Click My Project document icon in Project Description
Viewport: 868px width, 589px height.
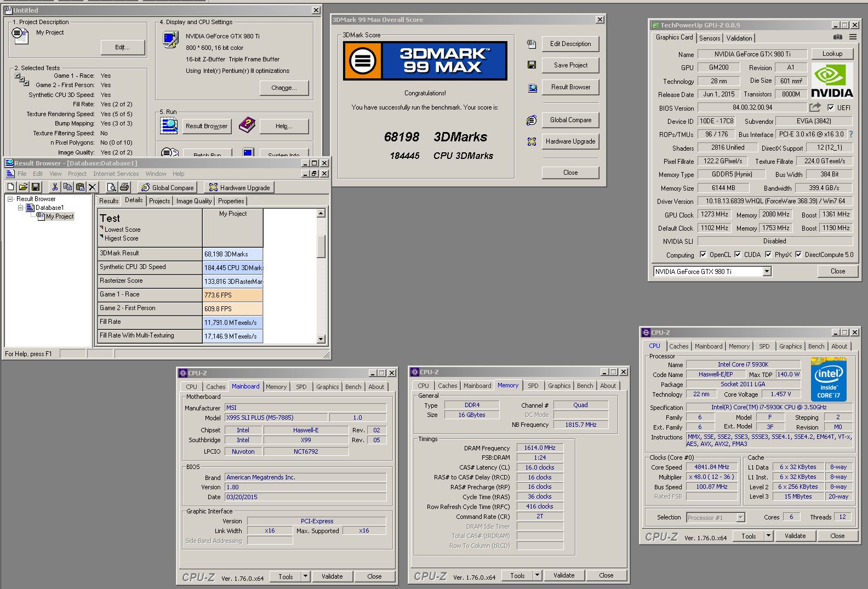click(x=20, y=36)
